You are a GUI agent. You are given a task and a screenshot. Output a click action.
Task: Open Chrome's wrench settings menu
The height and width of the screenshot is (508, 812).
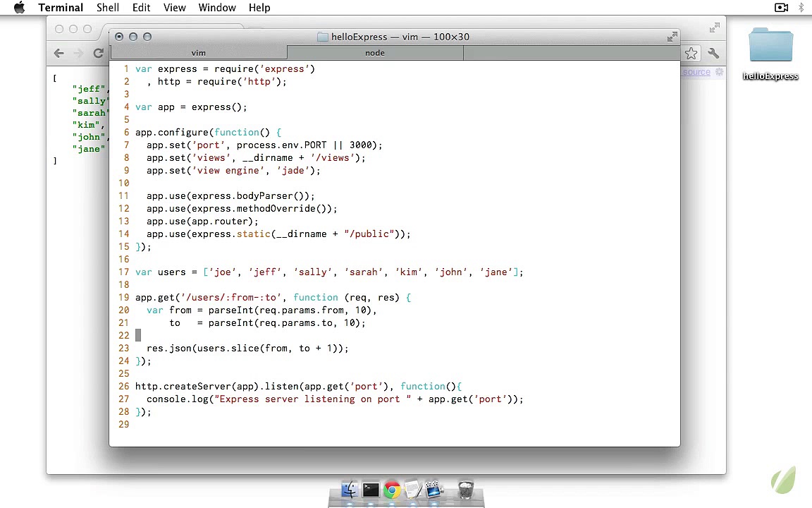713,53
